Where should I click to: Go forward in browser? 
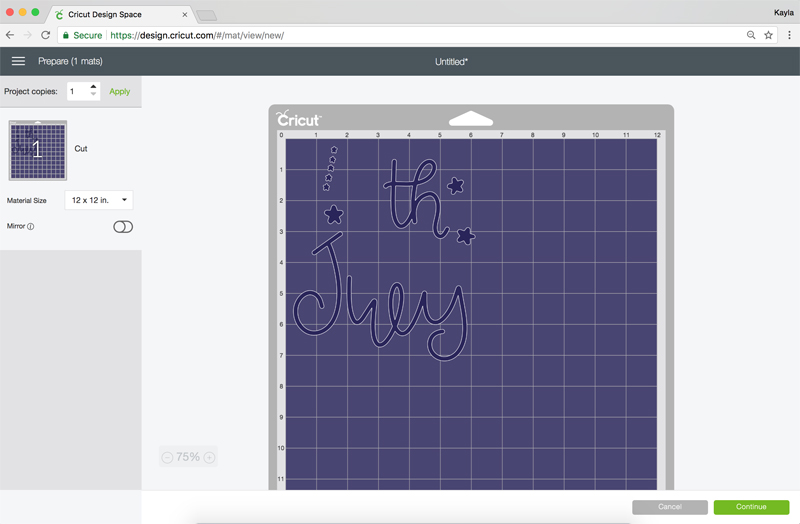tap(28, 35)
